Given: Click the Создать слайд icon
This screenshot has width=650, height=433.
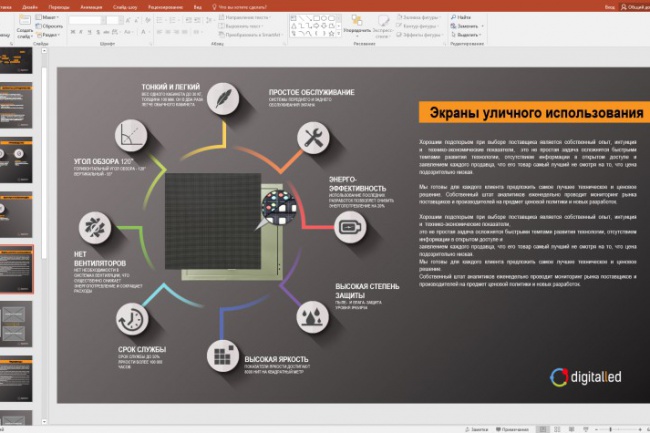Looking at the screenshot, I should [24, 20].
